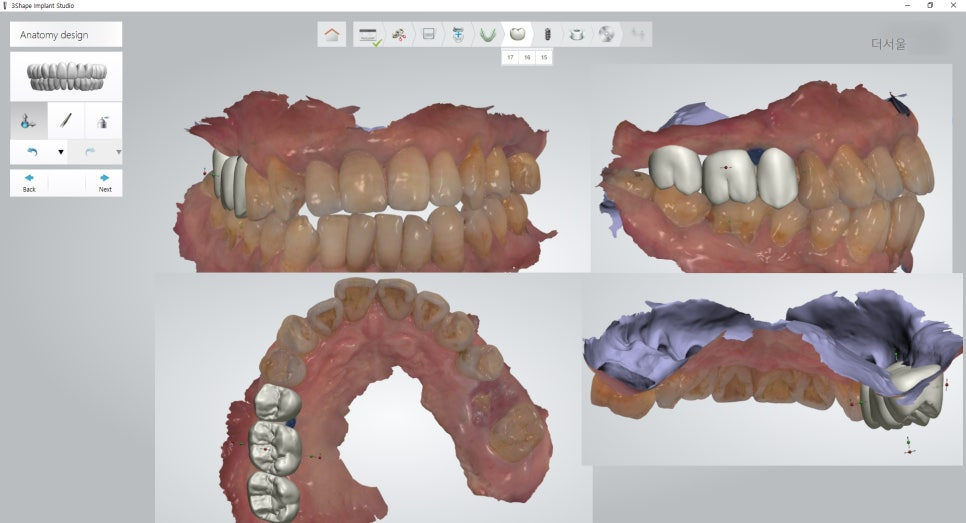Open the order form step with green checkmark
The image size is (966, 523).
tap(369, 35)
